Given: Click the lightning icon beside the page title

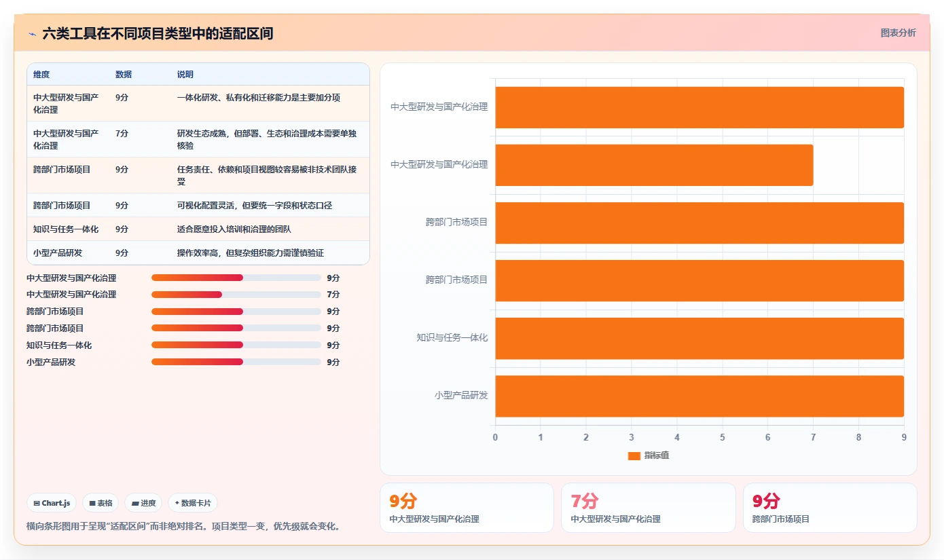Looking at the screenshot, I should pyautogui.click(x=33, y=34).
